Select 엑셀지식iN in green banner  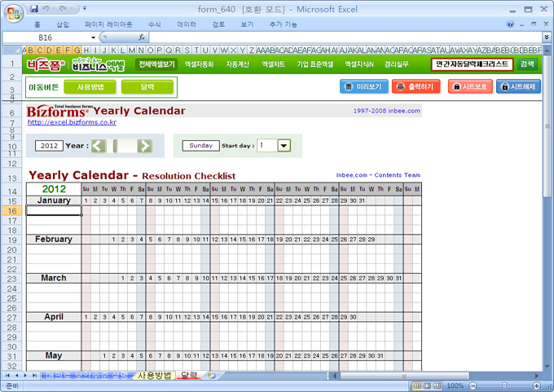[359, 64]
